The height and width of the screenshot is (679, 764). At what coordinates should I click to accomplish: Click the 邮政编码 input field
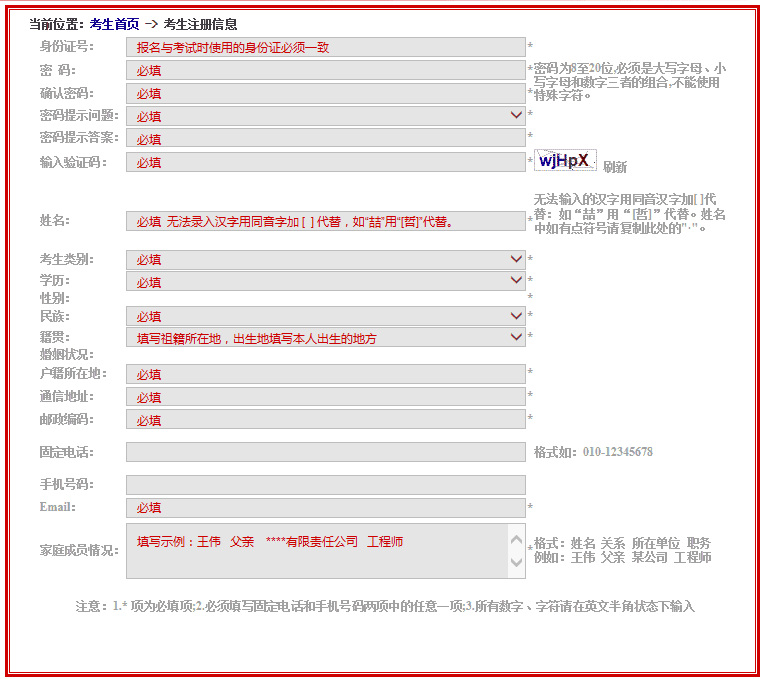point(325,420)
